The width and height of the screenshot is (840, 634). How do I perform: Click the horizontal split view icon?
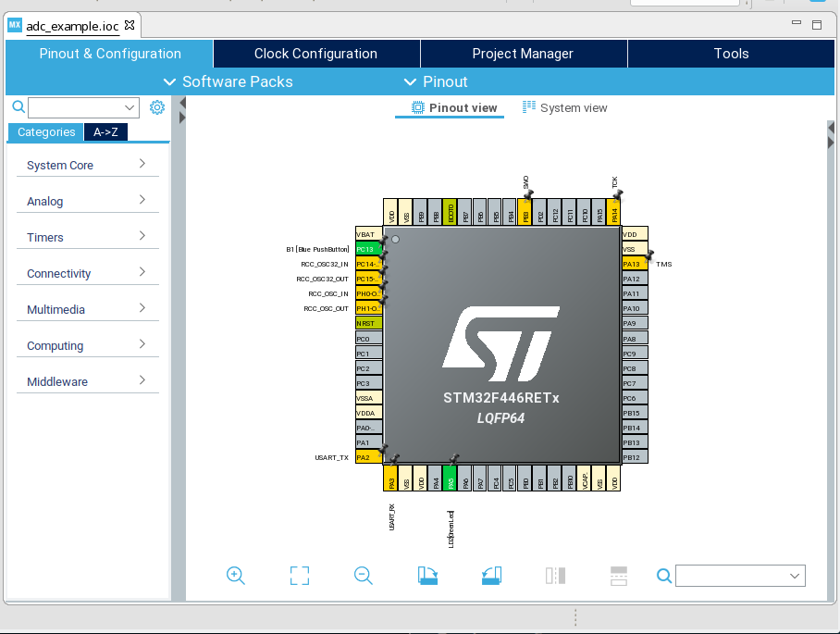619,576
